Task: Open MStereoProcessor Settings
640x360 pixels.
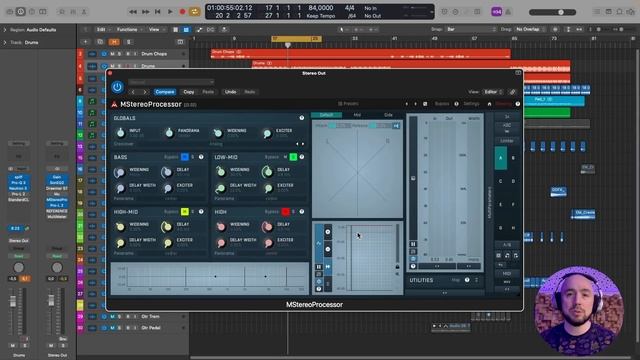Action: pyautogui.click(x=471, y=104)
